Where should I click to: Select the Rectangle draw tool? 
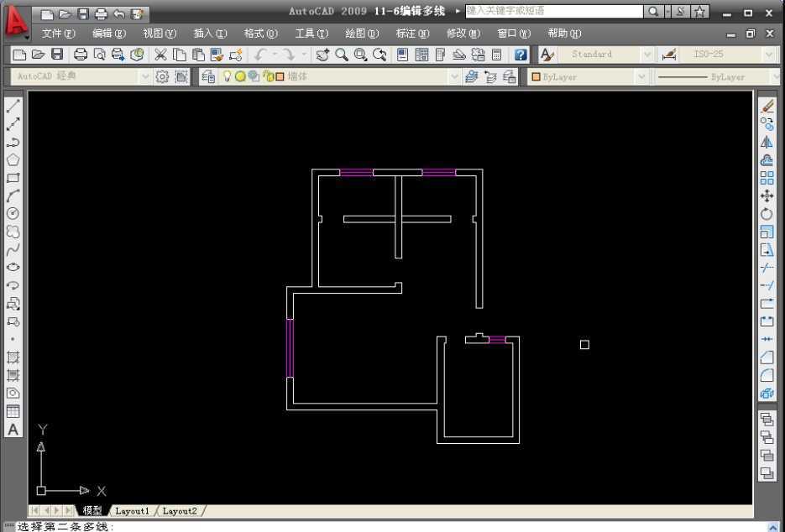13,178
